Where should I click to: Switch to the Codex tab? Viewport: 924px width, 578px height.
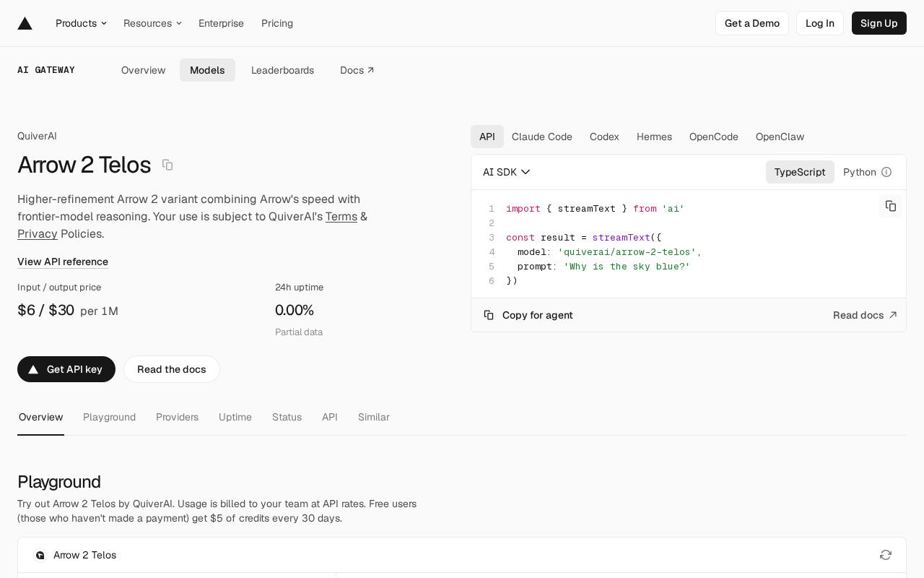[604, 137]
